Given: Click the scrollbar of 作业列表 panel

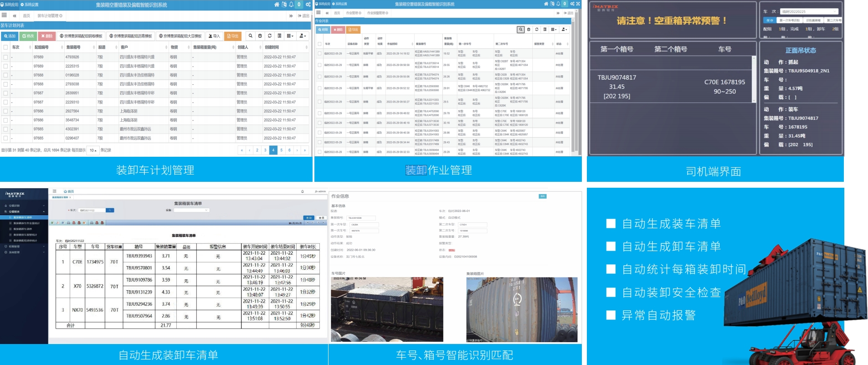Looking at the screenshot, I should click(x=578, y=91).
